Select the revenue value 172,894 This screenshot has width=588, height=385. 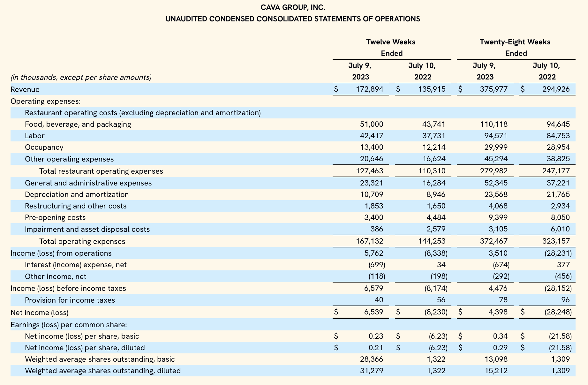[369, 89]
